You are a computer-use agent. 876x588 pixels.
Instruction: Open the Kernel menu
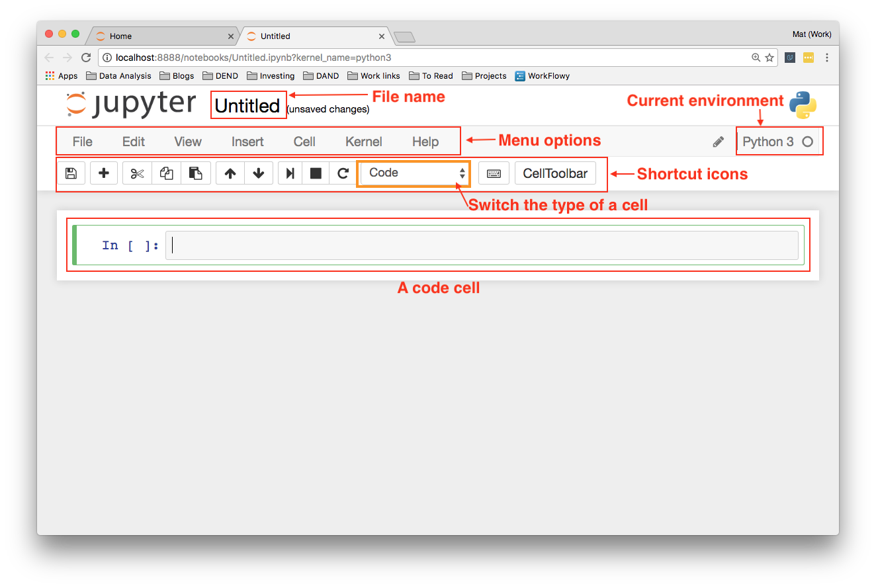point(364,142)
